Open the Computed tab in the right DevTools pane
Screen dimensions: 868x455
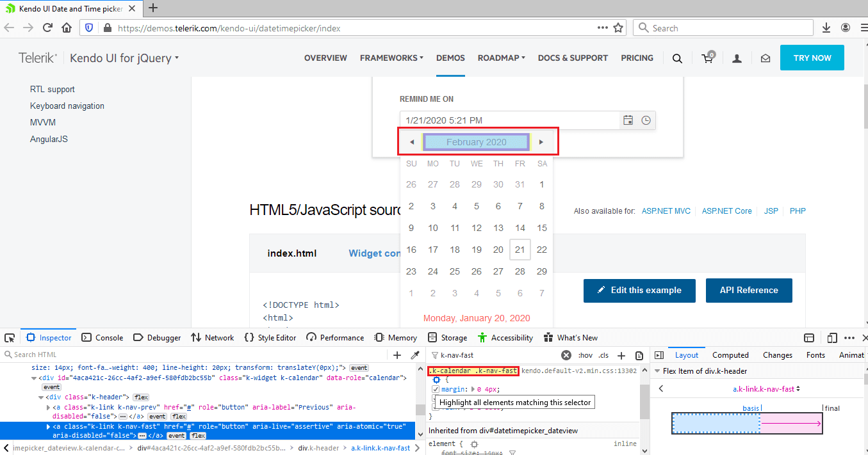coord(730,355)
